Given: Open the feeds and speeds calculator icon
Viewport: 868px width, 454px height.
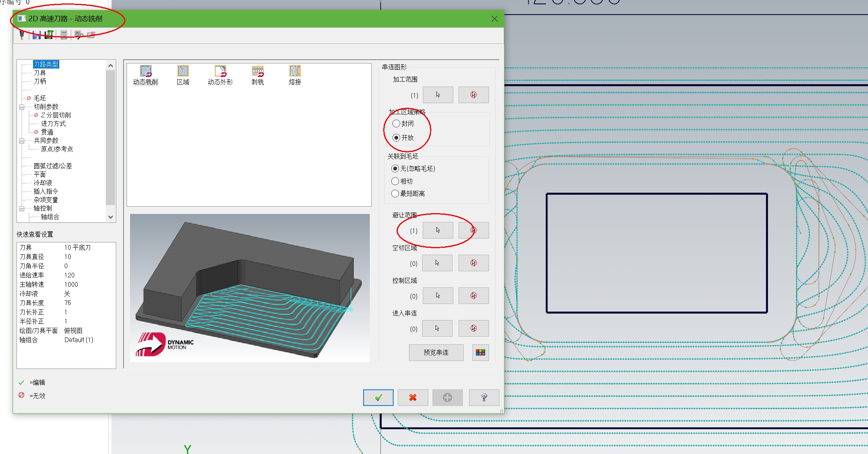Looking at the screenshot, I should click(64, 35).
